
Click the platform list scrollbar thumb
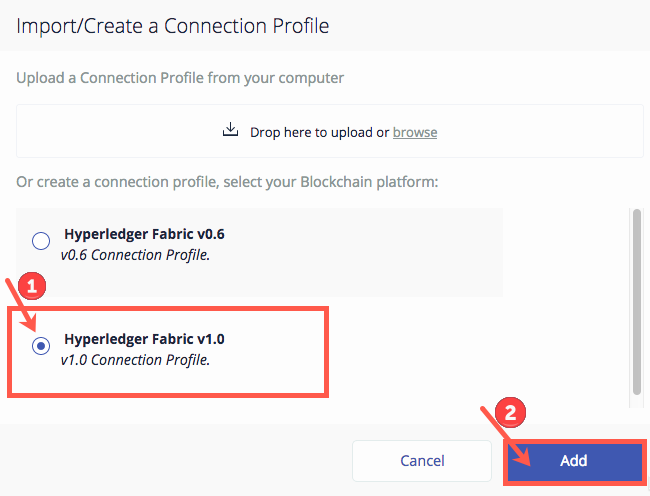click(637, 302)
